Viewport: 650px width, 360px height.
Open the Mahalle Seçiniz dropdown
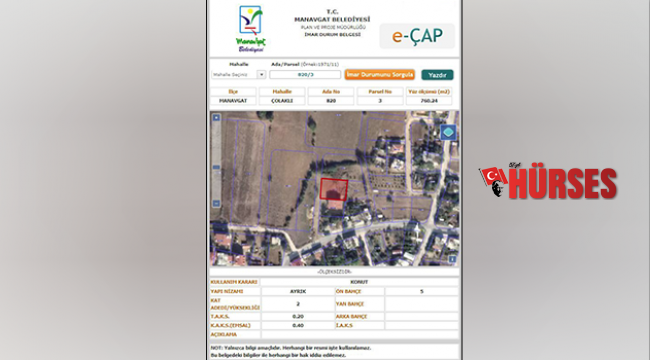[x=238, y=75]
